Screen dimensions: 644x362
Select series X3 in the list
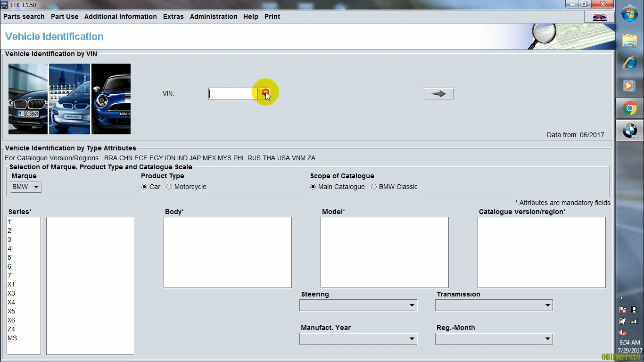24,293
